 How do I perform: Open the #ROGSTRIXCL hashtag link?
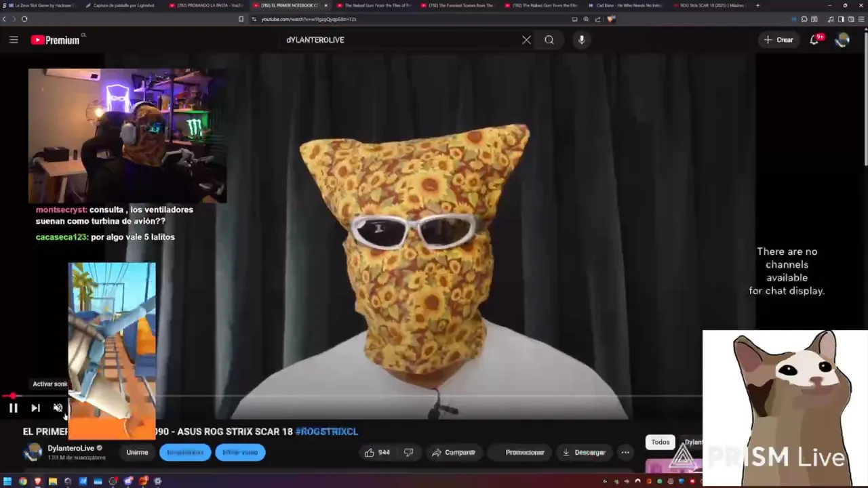pyautogui.click(x=326, y=431)
